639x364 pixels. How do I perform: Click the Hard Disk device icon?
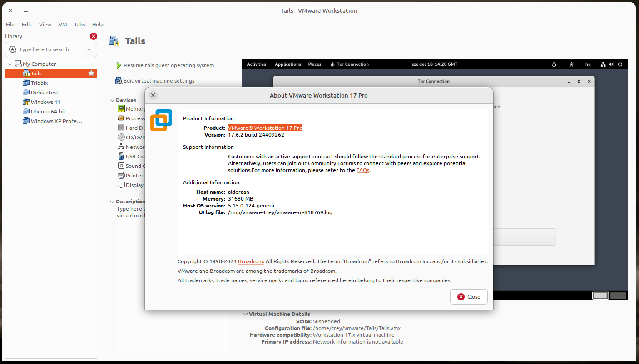(x=121, y=128)
